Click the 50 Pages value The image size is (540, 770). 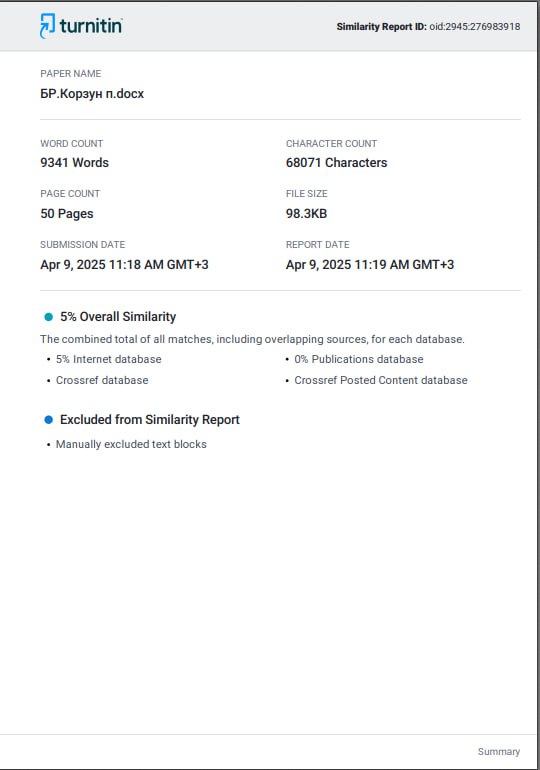click(67, 214)
